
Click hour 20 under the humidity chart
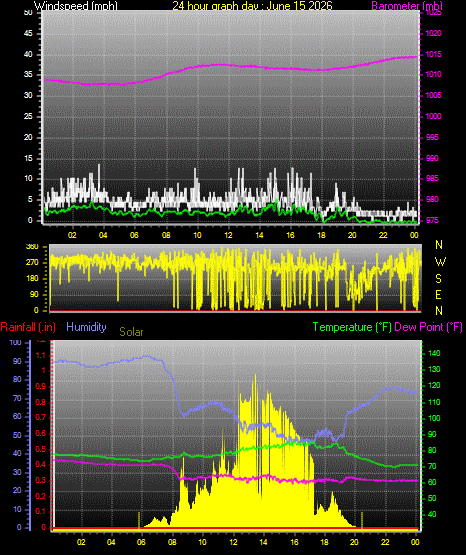point(354,542)
